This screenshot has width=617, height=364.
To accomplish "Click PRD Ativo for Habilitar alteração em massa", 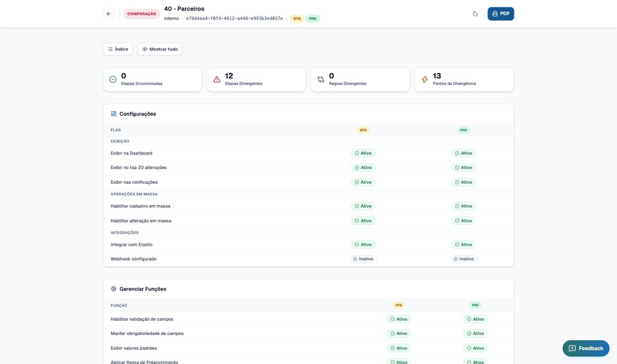I will [464, 221].
